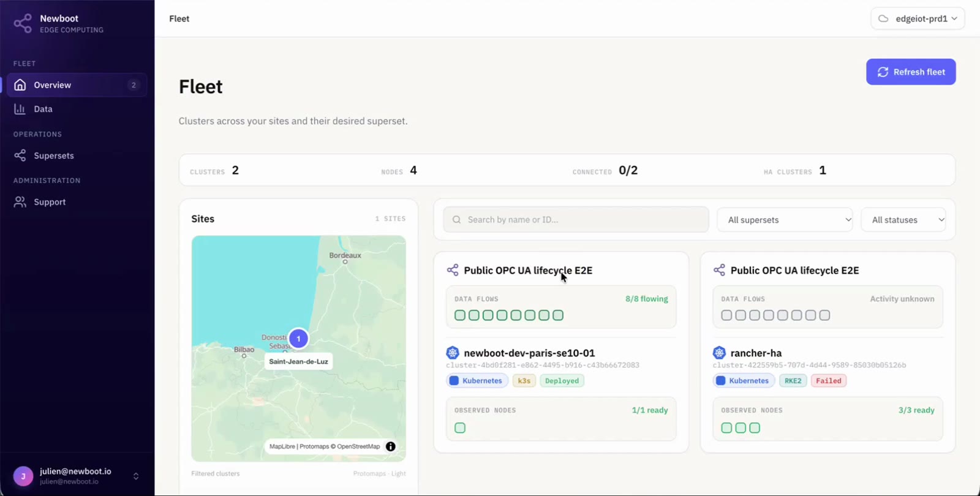The height and width of the screenshot is (496, 980).
Task: Open Support under Administration
Action: (x=77, y=202)
